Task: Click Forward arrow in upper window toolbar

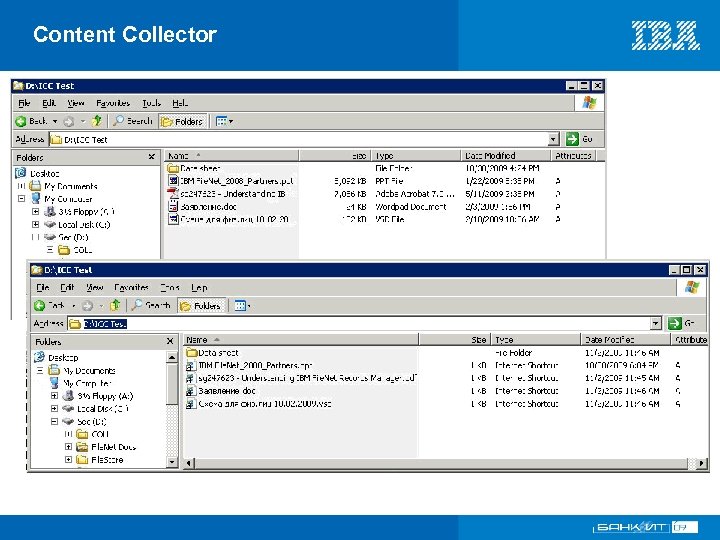Action: pyautogui.click(x=69, y=121)
